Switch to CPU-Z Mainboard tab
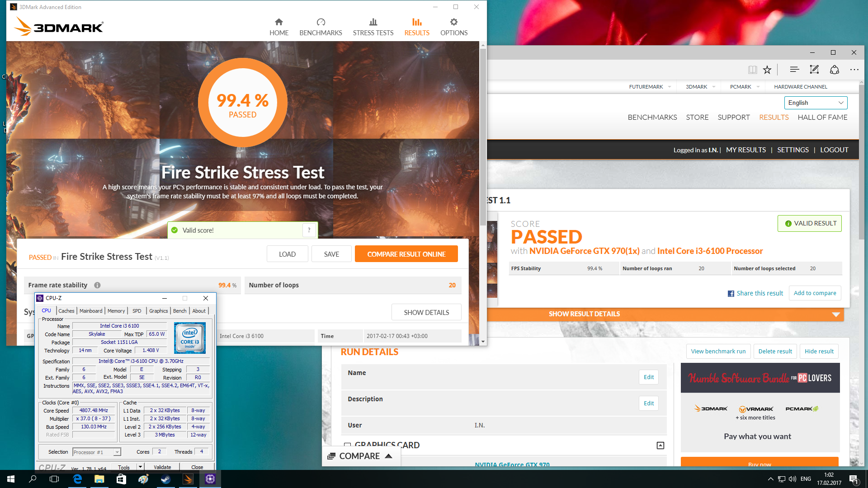This screenshot has width=868, height=488. (91, 311)
